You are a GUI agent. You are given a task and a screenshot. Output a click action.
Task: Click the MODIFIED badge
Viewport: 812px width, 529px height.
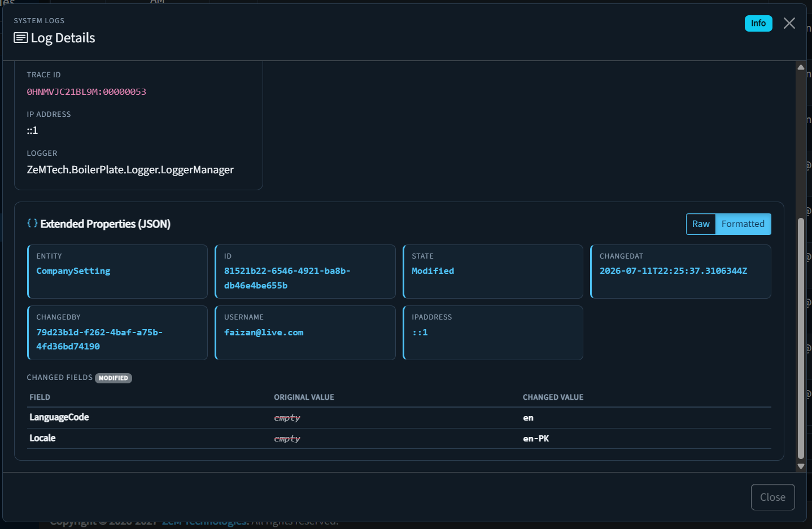113,378
